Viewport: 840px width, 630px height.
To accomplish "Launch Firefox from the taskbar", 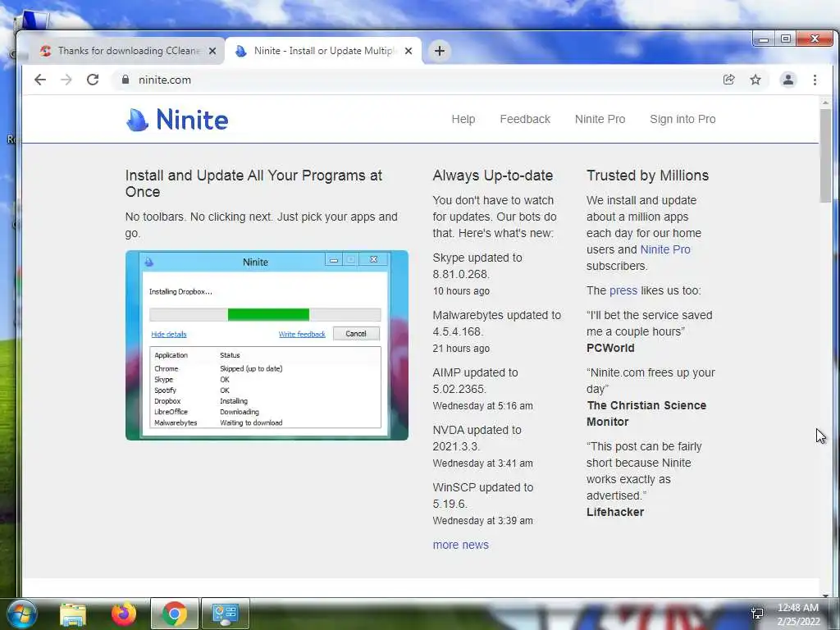I will (x=123, y=614).
